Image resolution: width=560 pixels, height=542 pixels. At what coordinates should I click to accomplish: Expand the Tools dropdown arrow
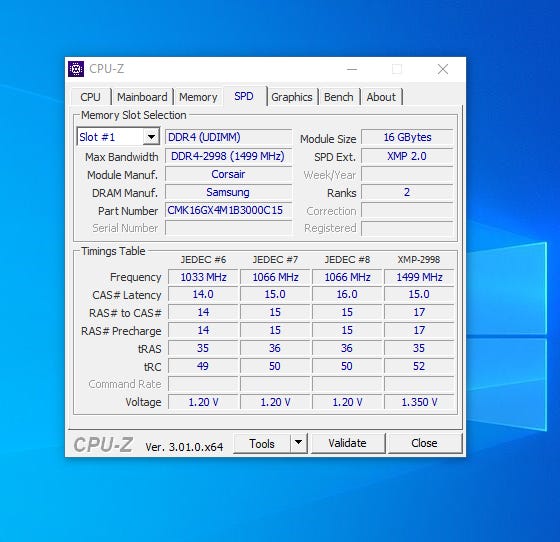point(299,443)
